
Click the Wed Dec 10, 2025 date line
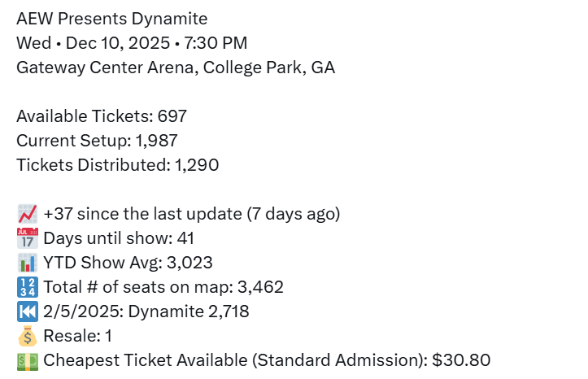click(132, 43)
